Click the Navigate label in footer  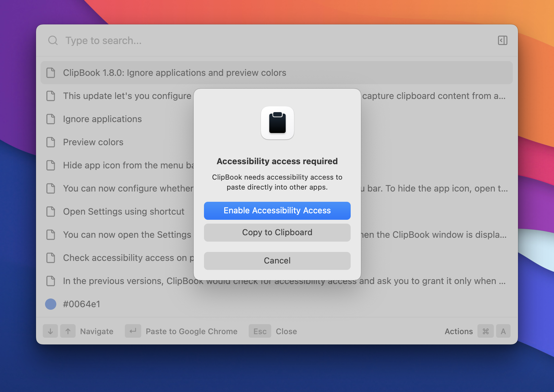point(97,331)
